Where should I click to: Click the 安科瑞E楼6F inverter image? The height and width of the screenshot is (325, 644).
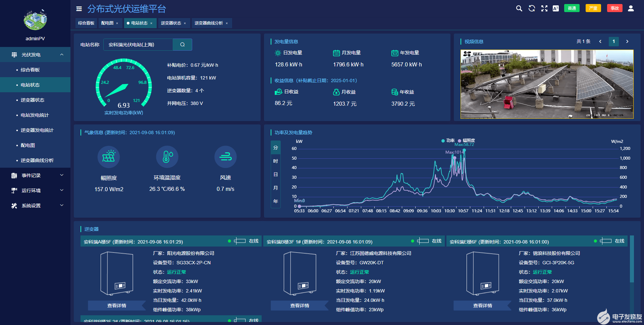pos(483,273)
